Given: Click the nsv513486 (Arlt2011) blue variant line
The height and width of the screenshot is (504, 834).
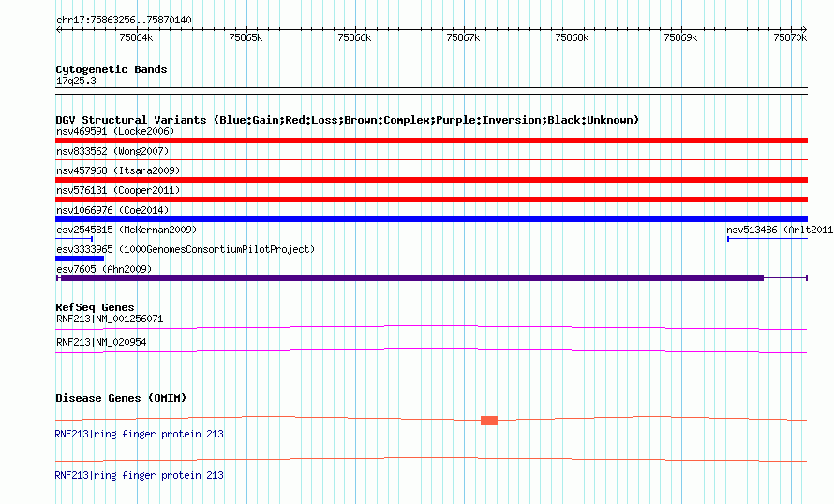Looking at the screenshot, I should coord(767,239).
